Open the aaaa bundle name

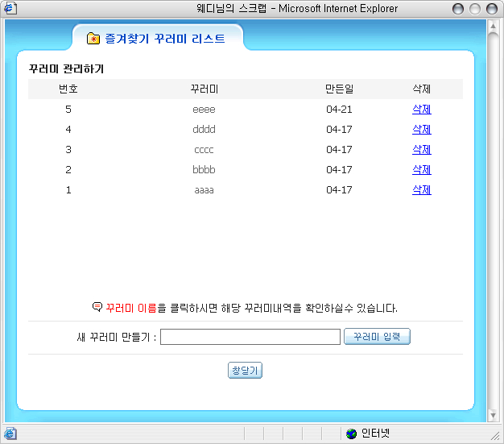click(204, 190)
